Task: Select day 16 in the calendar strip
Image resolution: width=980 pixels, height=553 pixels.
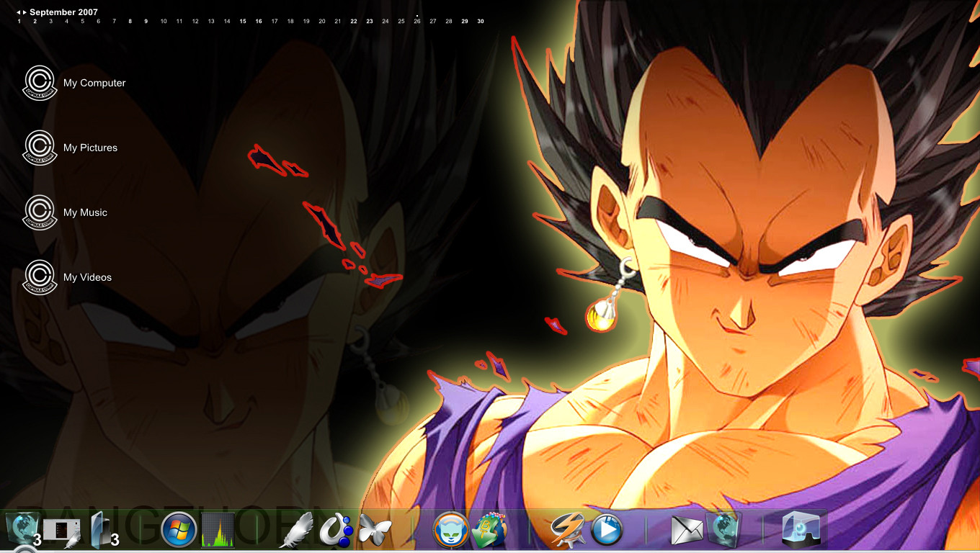Action: (259, 22)
